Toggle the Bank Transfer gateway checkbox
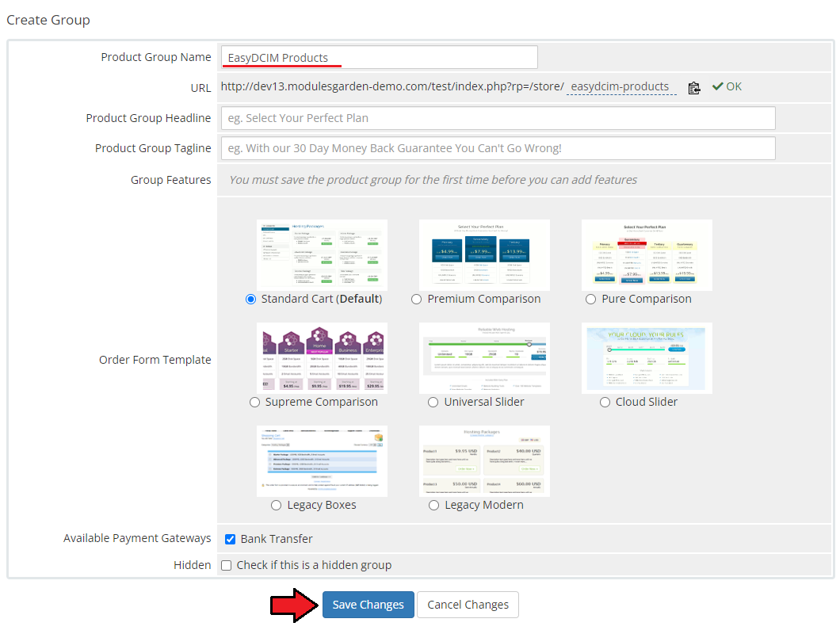The width and height of the screenshot is (840, 634). (x=230, y=539)
